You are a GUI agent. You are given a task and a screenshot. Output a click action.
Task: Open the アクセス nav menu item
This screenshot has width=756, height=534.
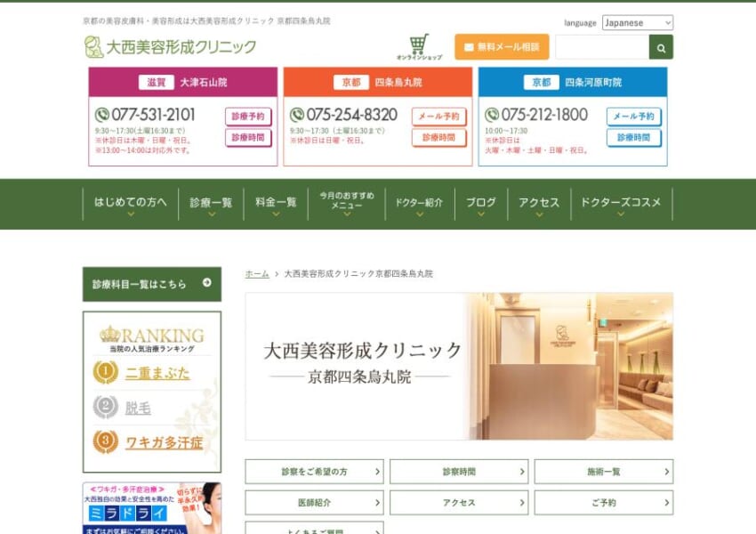(539, 204)
